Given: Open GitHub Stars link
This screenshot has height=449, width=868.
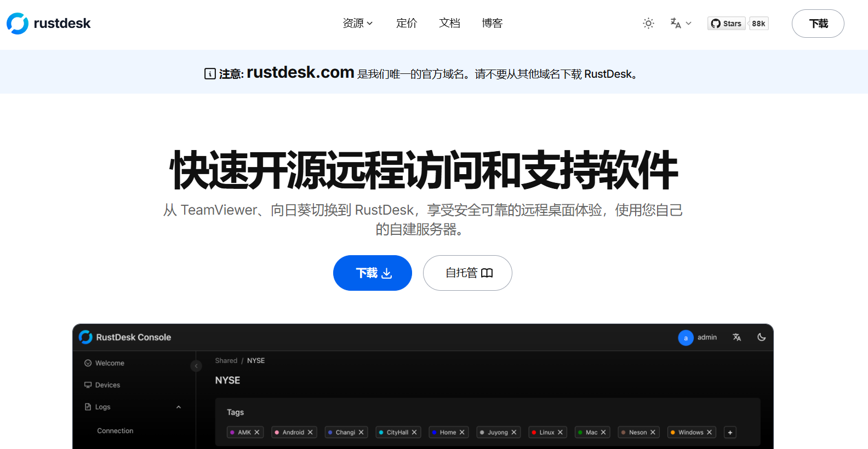Looking at the screenshot, I should tap(727, 24).
